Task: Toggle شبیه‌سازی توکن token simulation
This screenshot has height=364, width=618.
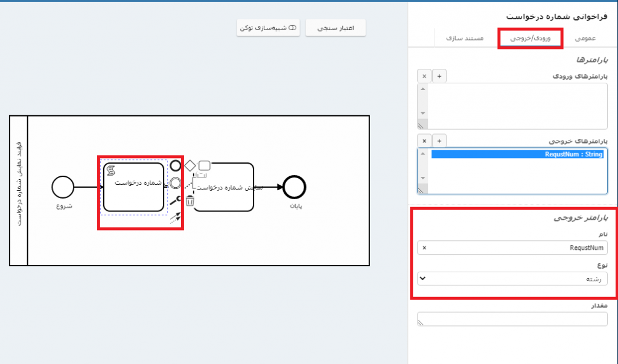Action: [x=268, y=28]
